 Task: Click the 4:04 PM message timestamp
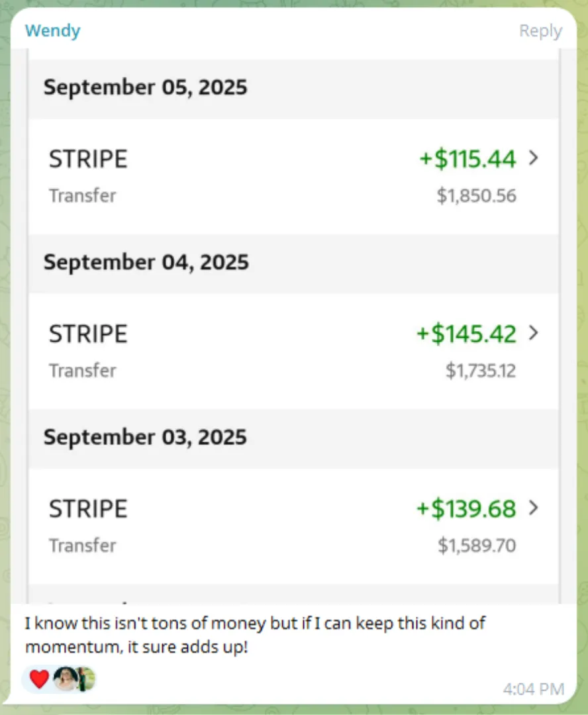click(x=533, y=689)
